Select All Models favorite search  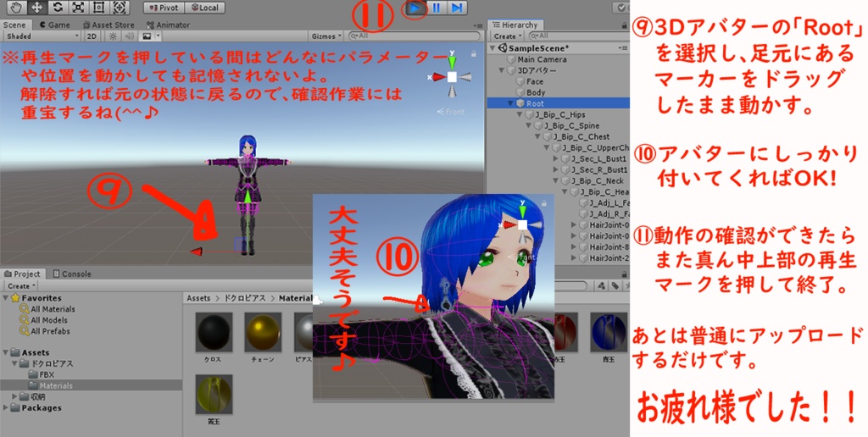44,320
